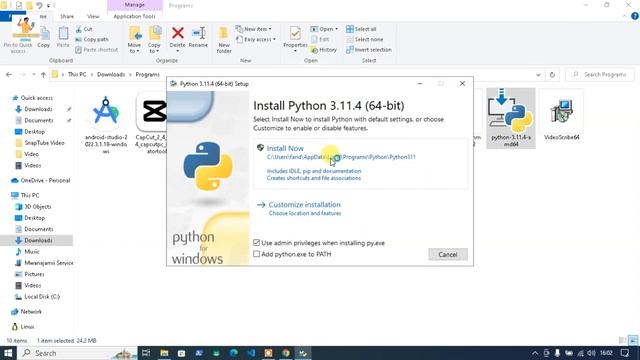This screenshot has width=640, height=360.
Task: Switch to the View ribbon tab
Action: (93, 16)
